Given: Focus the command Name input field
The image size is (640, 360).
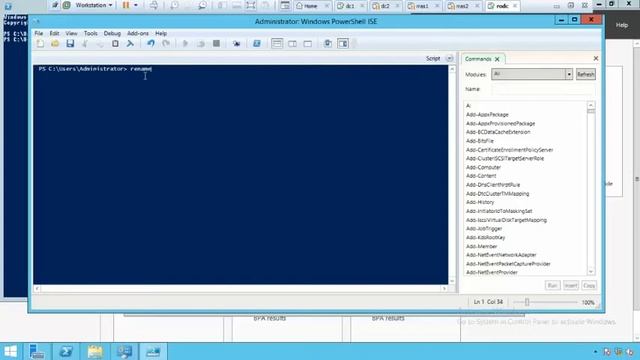Looking at the screenshot, I should [543, 89].
